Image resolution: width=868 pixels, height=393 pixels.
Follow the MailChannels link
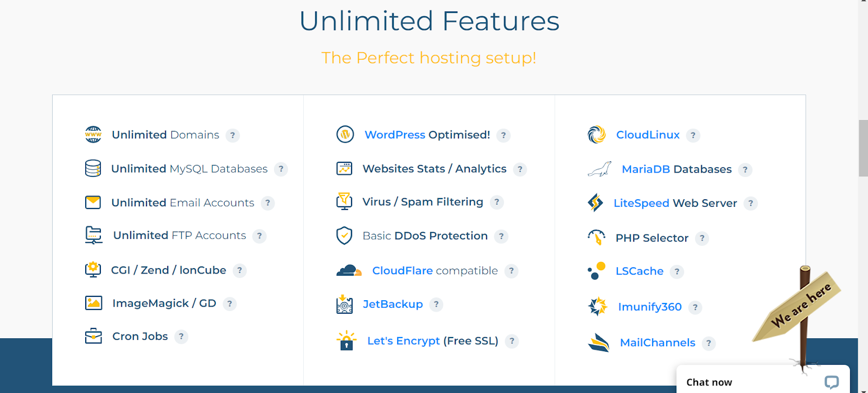[x=658, y=343]
